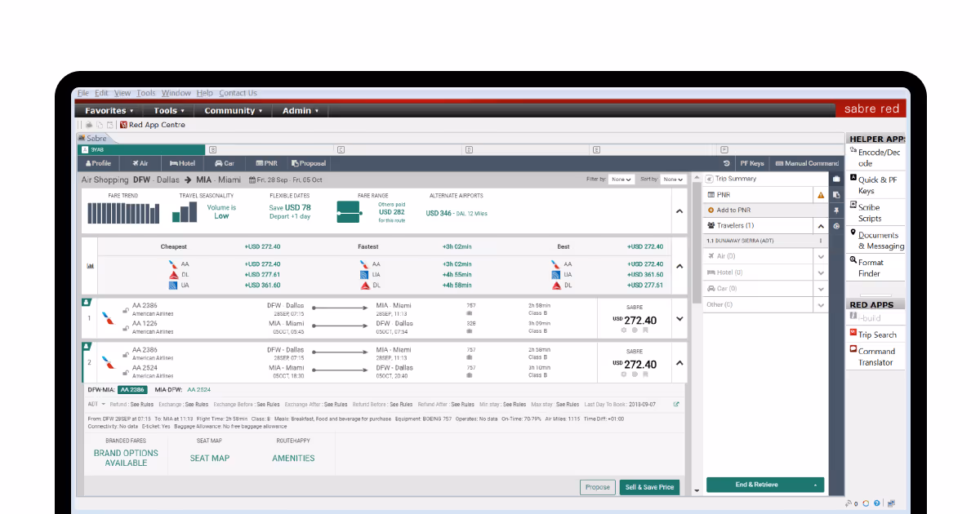Select the AA 2386 DFW-MIA segment chip

click(133, 390)
